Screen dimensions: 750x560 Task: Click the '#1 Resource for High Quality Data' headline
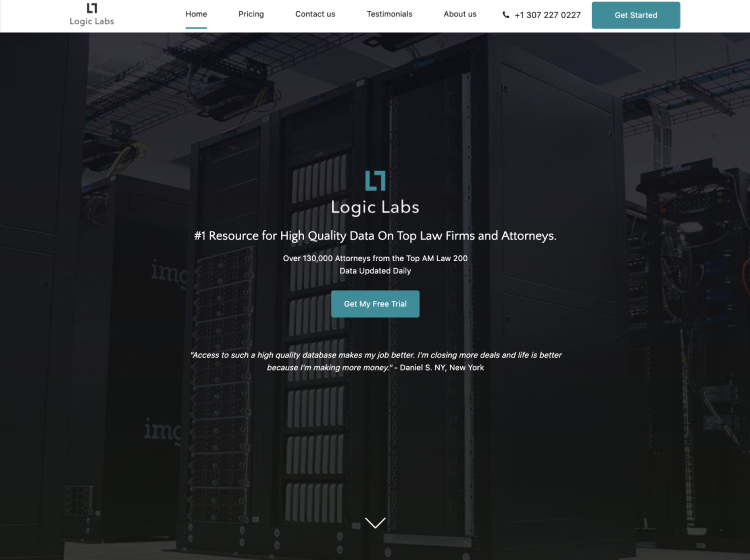click(375, 236)
